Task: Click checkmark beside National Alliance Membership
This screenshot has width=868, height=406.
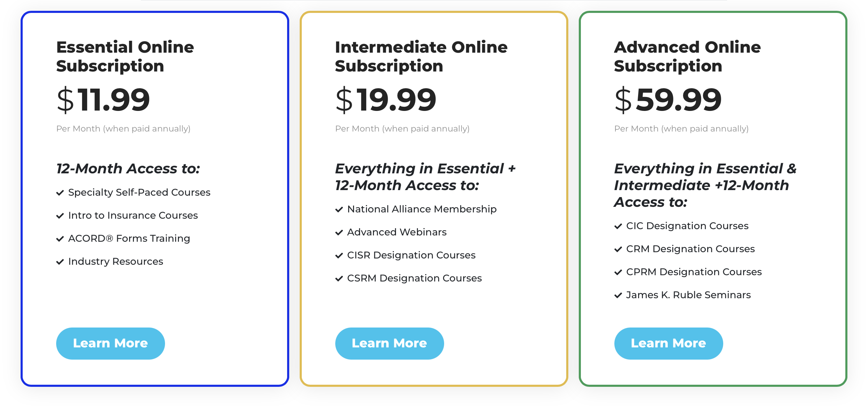Action: tap(339, 209)
